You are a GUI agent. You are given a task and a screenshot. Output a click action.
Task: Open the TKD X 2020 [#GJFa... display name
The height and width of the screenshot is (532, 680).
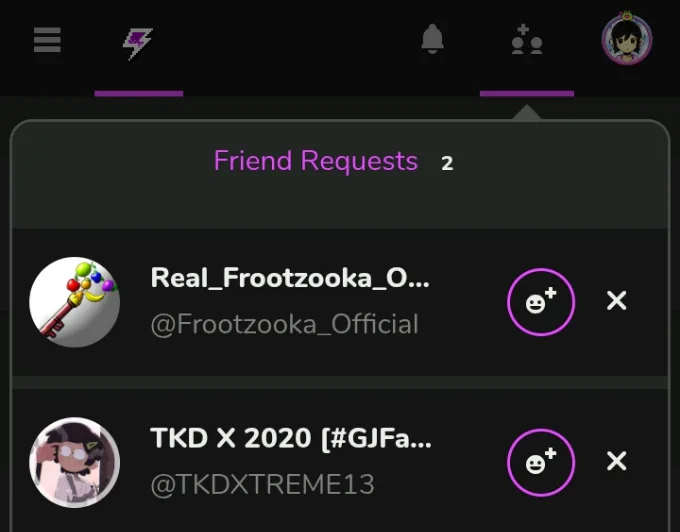point(291,438)
